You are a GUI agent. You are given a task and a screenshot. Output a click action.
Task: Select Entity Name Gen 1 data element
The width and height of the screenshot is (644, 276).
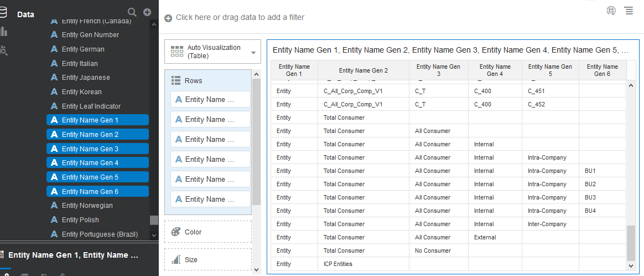pos(97,120)
